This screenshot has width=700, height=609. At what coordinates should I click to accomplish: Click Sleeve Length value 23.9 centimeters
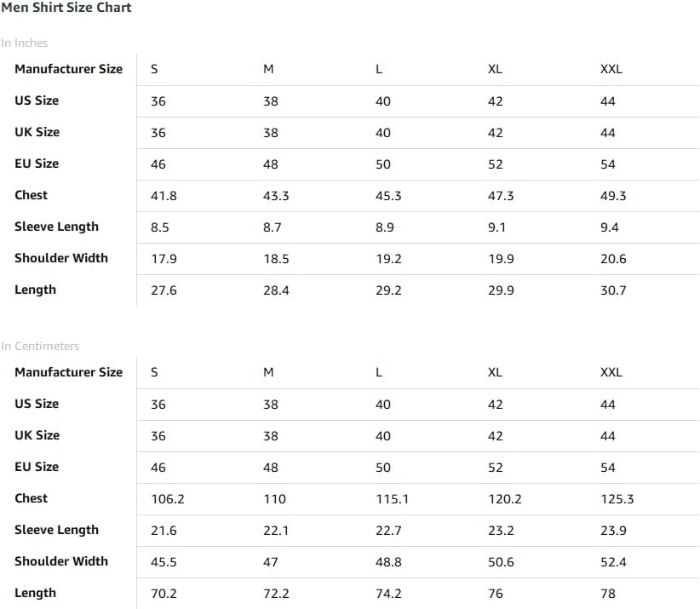[613, 531]
